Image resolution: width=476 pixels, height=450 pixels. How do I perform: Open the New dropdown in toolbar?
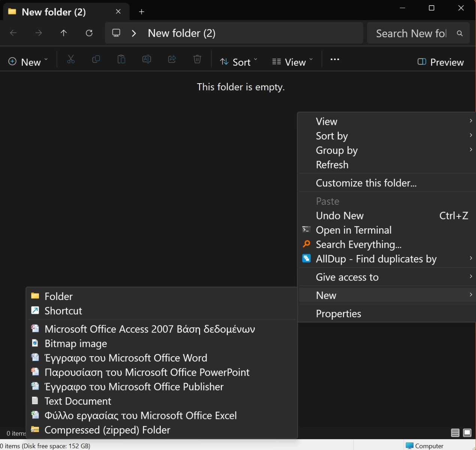[28, 62]
